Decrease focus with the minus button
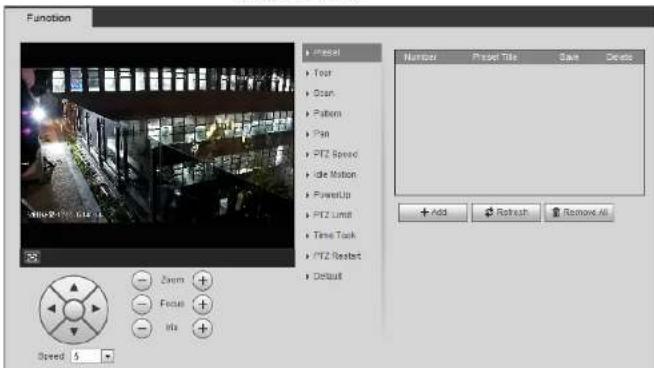 click(142, 304)
